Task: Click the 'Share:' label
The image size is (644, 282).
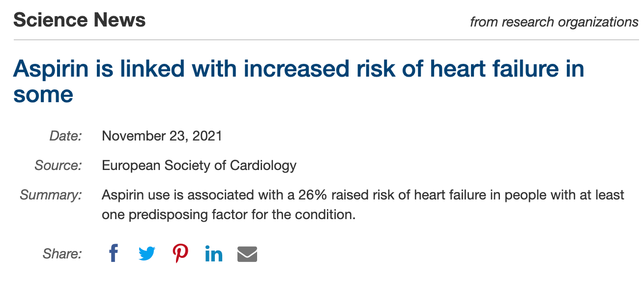Action: pos(62,254)
